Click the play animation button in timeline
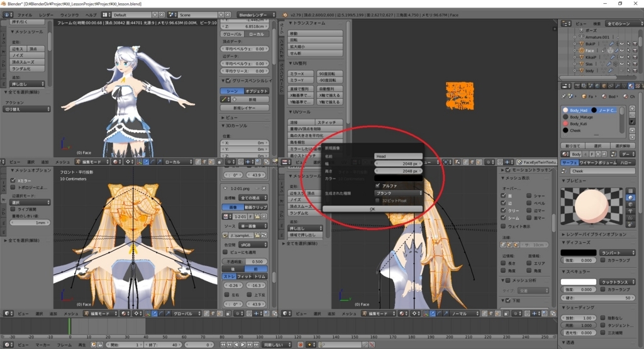The height and width of the screenshot is (349, 644). click(243, 345)
